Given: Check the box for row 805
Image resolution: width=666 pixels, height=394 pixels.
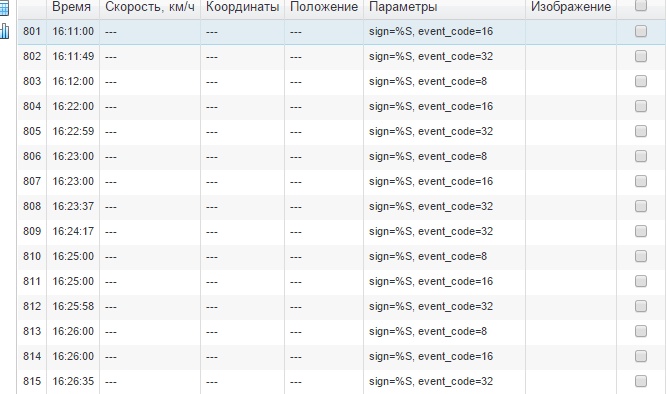Looking at the screenshot, I should pyautogui.click(x=641, y=131).
